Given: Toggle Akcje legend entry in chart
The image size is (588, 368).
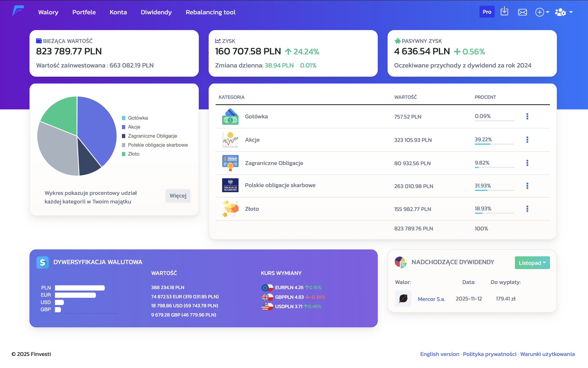Looking at the screenshot, I should pos(131,127).
